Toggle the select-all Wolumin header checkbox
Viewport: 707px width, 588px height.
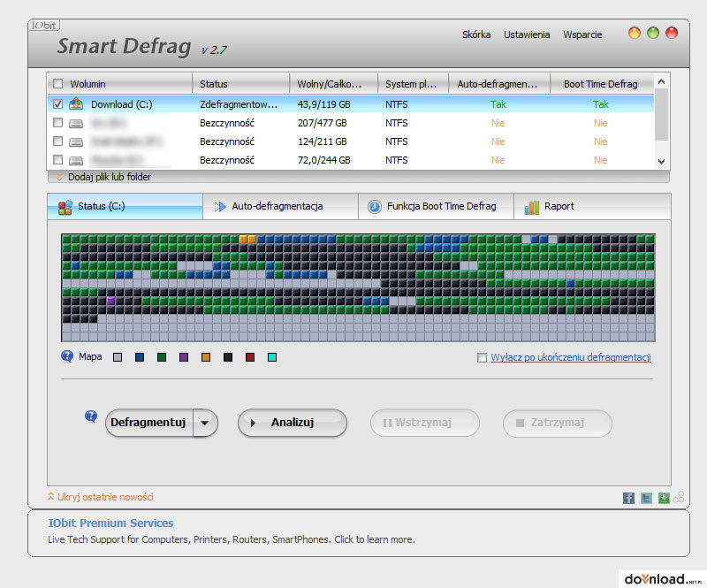click(57, 83)
